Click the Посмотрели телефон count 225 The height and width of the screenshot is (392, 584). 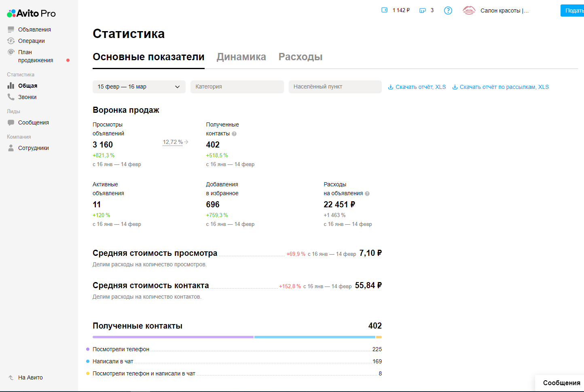(377, 349)
